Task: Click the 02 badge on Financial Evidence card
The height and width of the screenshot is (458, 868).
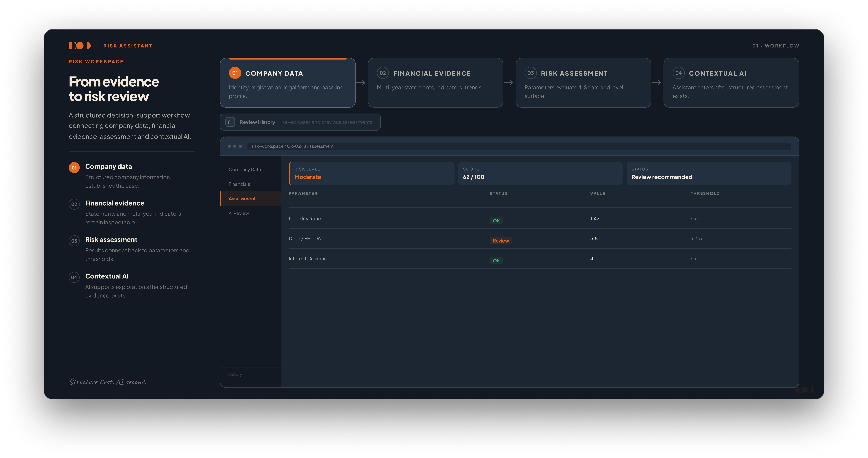Action: [383, 73]
